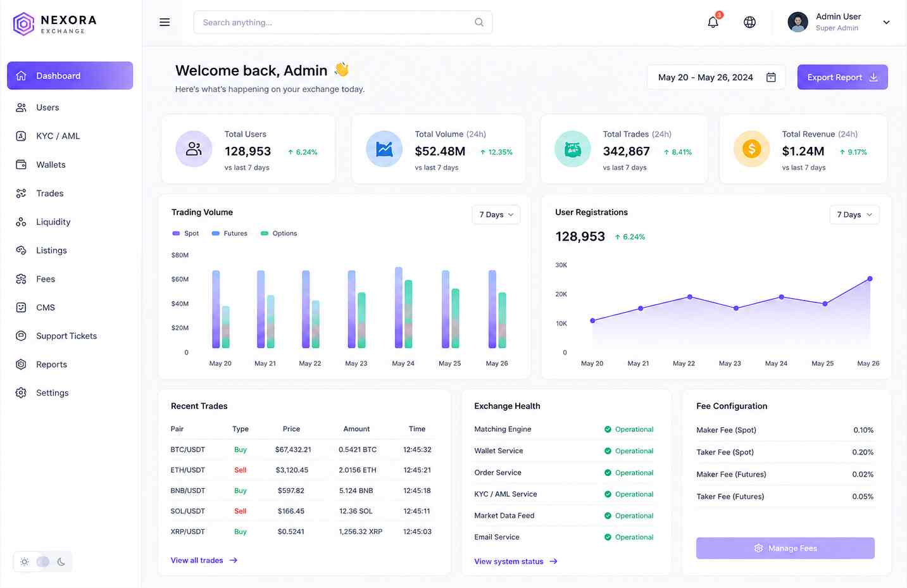The width and height of the screenshot is (907, 588).
Task: Open notifications bell
Action: pos(713,22)
